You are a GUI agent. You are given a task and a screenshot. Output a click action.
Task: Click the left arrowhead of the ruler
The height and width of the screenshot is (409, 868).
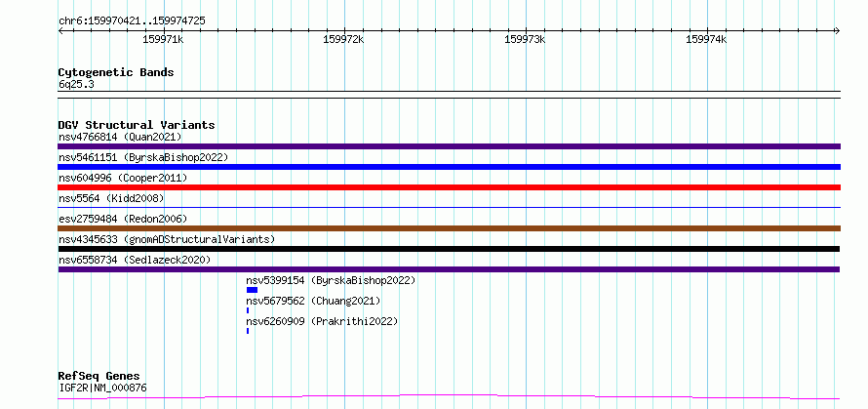(x=60, y=30)
